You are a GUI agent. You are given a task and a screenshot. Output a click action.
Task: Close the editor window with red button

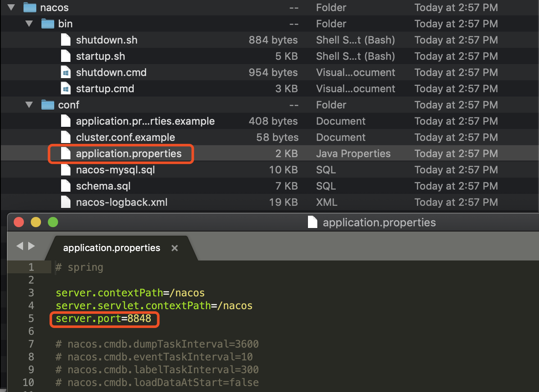coord(19,222)
